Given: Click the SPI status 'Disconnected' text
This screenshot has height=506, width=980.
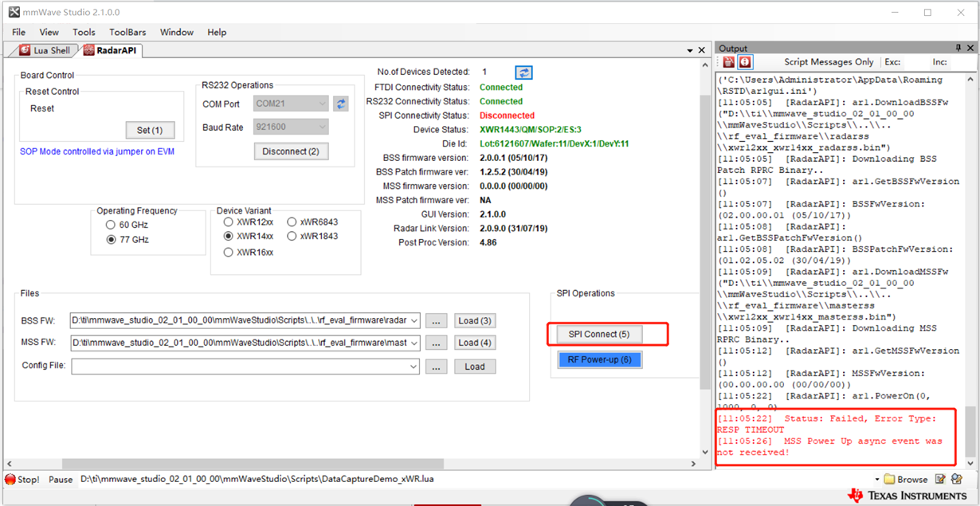Looking at the screenshot, I should 507,116.
